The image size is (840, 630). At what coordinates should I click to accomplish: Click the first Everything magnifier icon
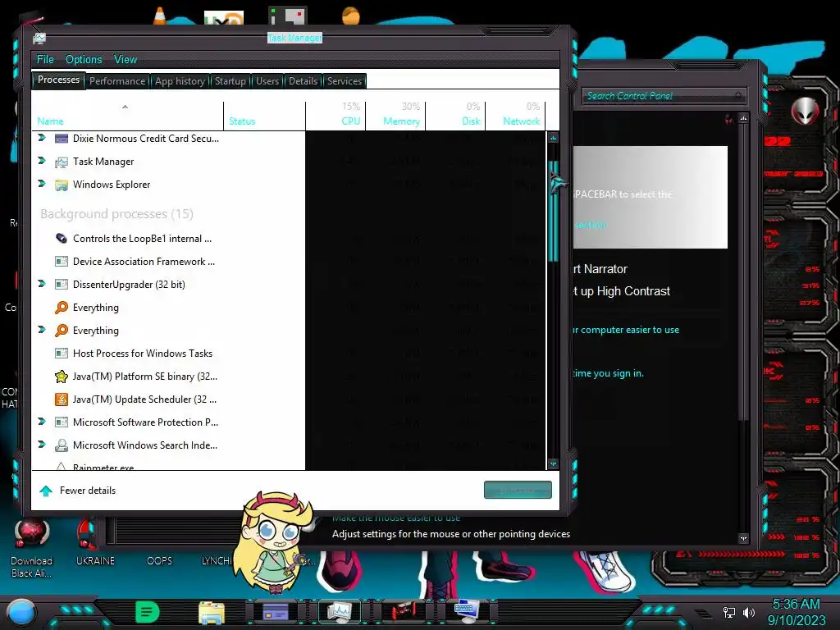pyautogui.click(x=62, y=308)
